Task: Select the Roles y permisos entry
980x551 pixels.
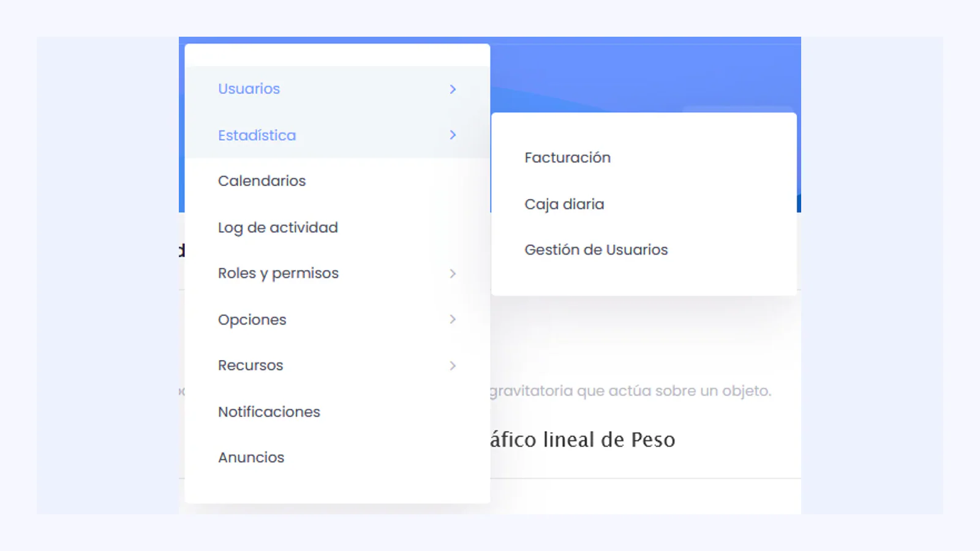Action: coord(337,274)
